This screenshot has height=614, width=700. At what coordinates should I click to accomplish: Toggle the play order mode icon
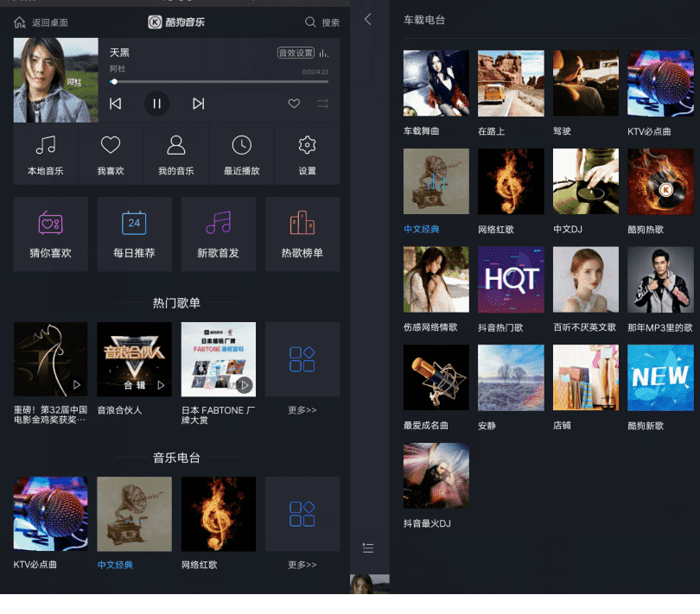tap(322, 104)
